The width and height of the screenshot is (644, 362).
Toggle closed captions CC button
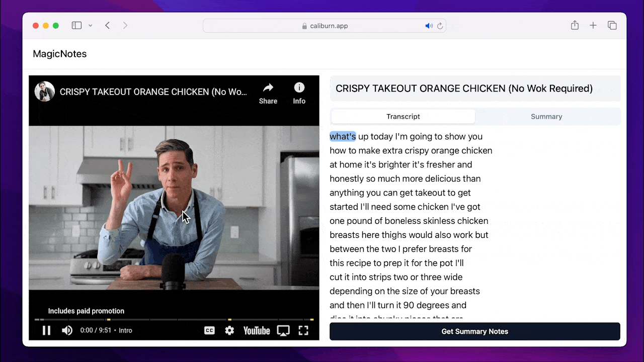tap(209, 330)
